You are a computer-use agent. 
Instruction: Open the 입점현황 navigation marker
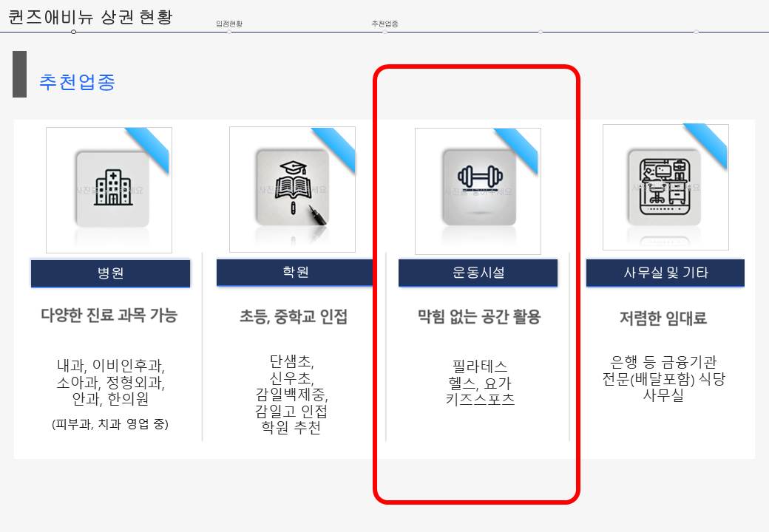pos(229,24)
